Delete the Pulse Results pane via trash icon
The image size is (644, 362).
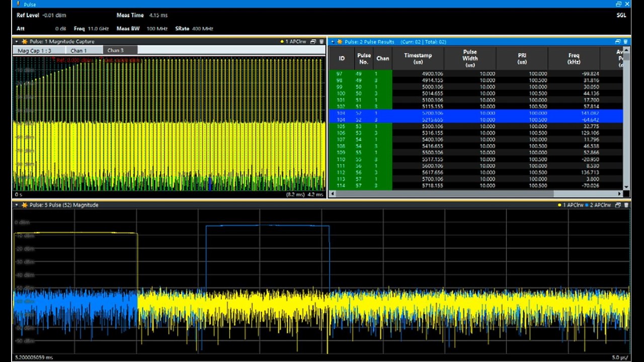tap(626, 42)
